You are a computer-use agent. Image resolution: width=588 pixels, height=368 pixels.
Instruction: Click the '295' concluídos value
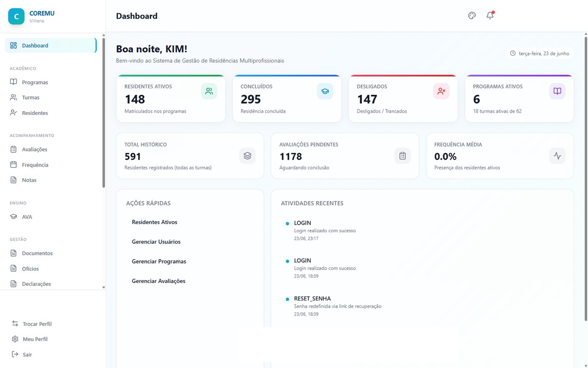pos(251,99)
